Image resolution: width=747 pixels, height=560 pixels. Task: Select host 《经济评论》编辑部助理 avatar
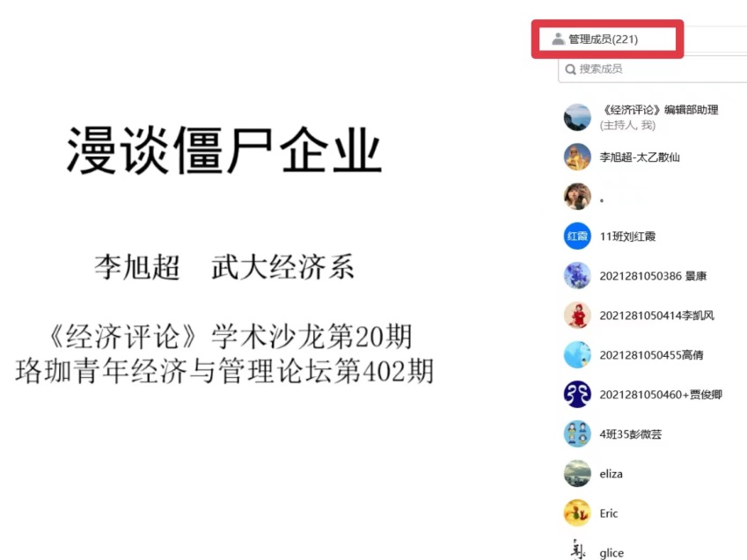(577, 117)
